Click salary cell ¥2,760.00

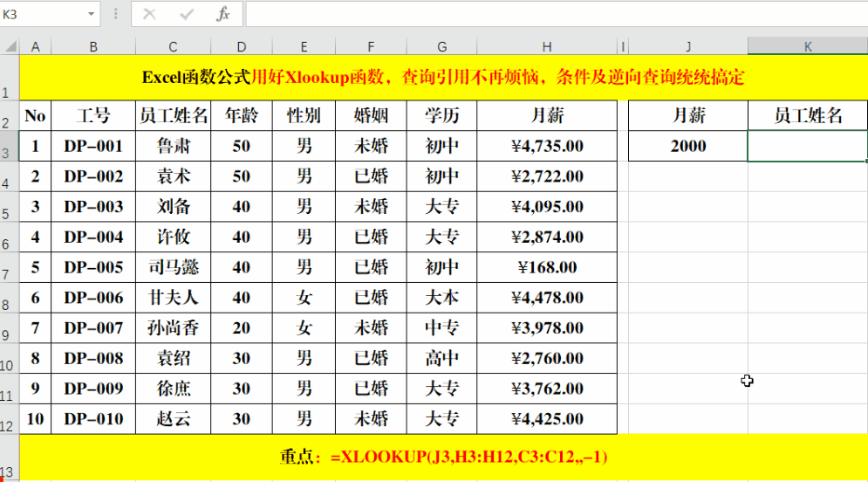(547, 359)
